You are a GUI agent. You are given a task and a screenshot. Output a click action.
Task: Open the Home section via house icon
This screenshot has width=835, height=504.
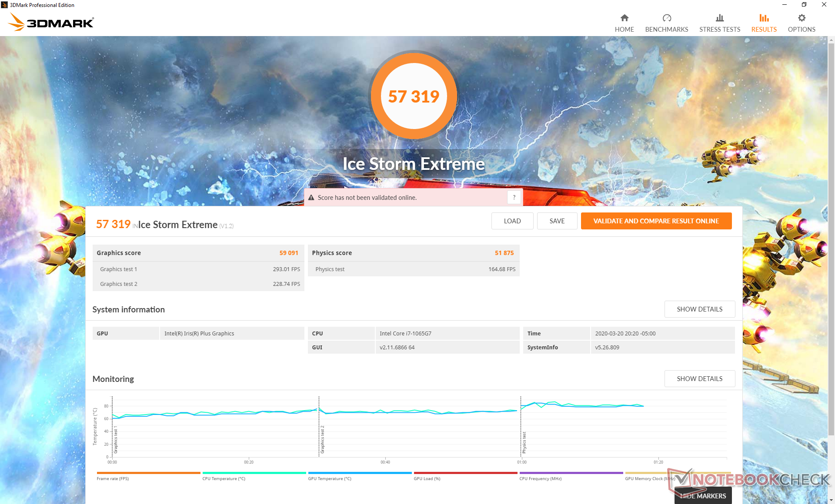[624, 18]
